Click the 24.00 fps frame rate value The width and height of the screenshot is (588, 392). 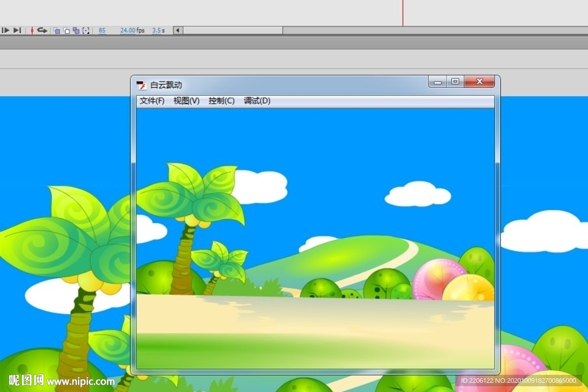(x=128, y=30)
